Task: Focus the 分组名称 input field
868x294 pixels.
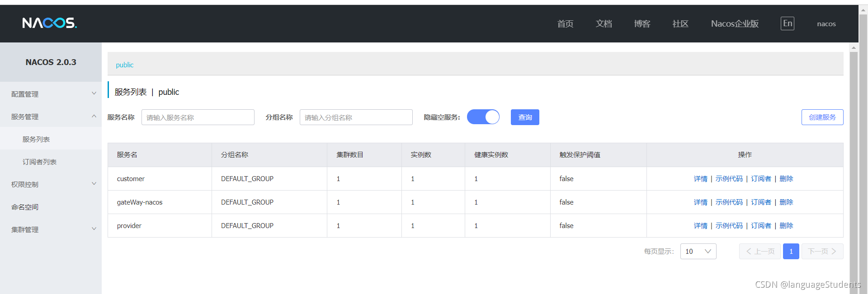Action: coord(356,117)
